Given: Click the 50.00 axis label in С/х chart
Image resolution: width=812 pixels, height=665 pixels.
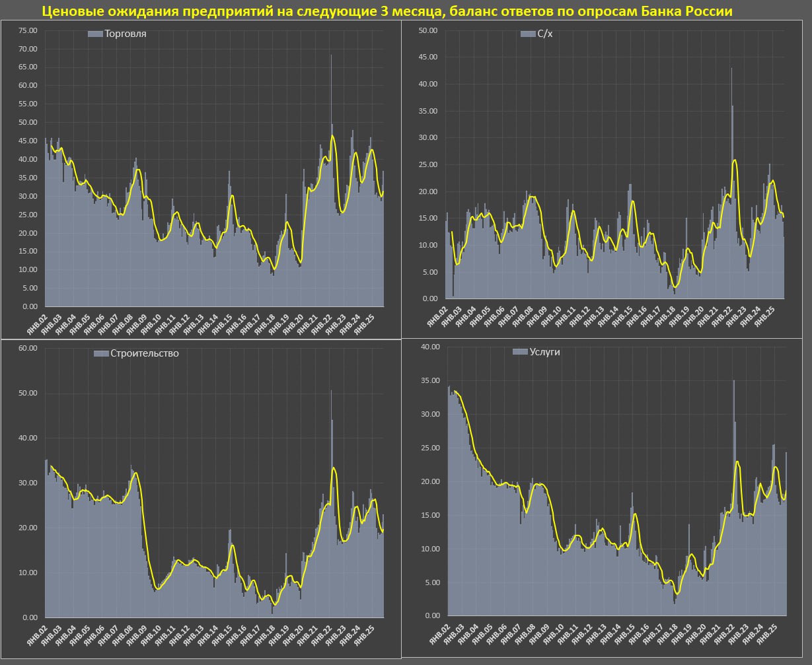Looking at the screenshot, I should (427, 30).
